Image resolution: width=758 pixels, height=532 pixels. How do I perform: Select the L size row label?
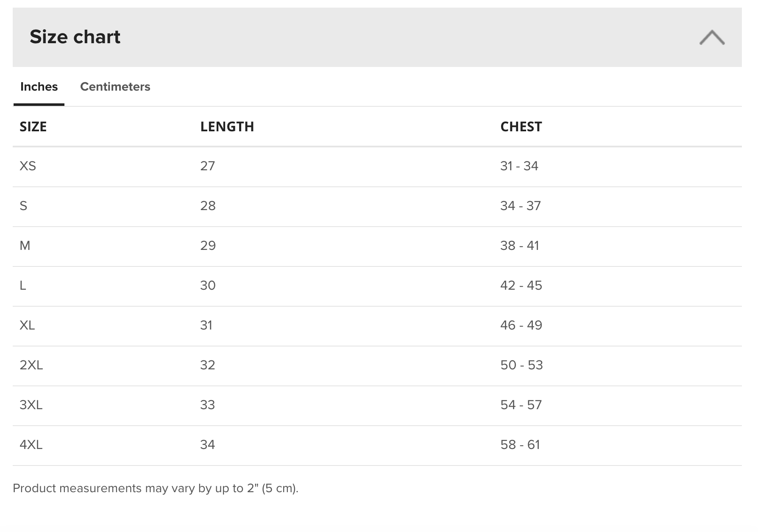pos(23,285)
